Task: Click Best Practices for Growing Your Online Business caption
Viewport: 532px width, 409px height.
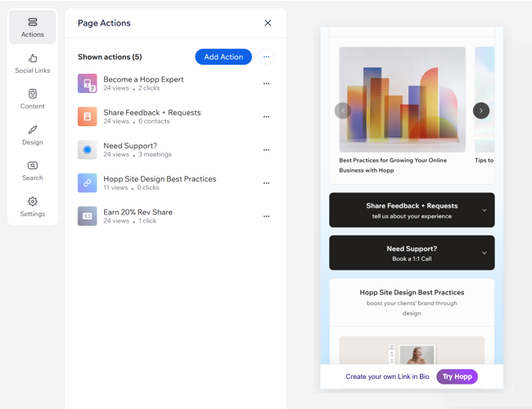Action: 393,165
